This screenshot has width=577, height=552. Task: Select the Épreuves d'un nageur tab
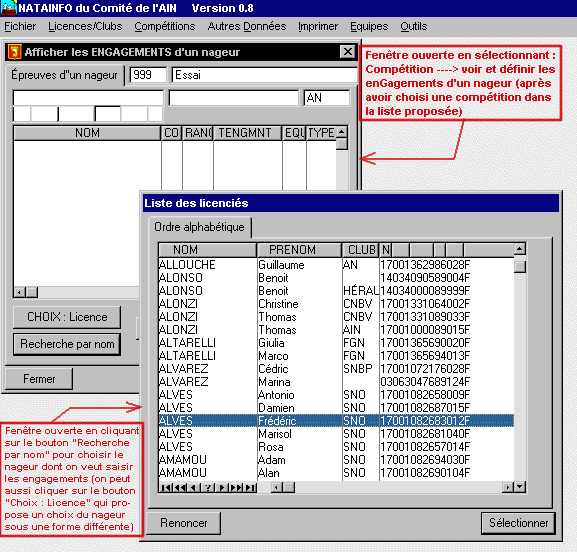pos(64,75)
